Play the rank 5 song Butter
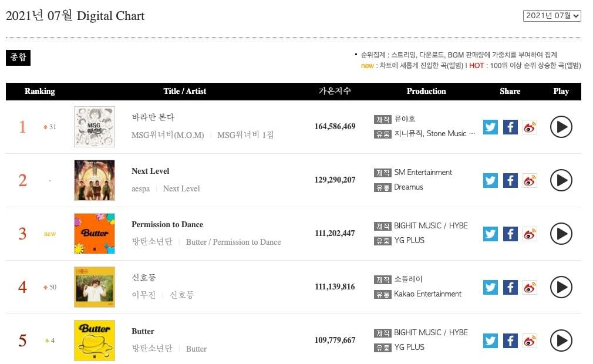The image size is (593, 364). pyautogui.click(x=561, y=341)
